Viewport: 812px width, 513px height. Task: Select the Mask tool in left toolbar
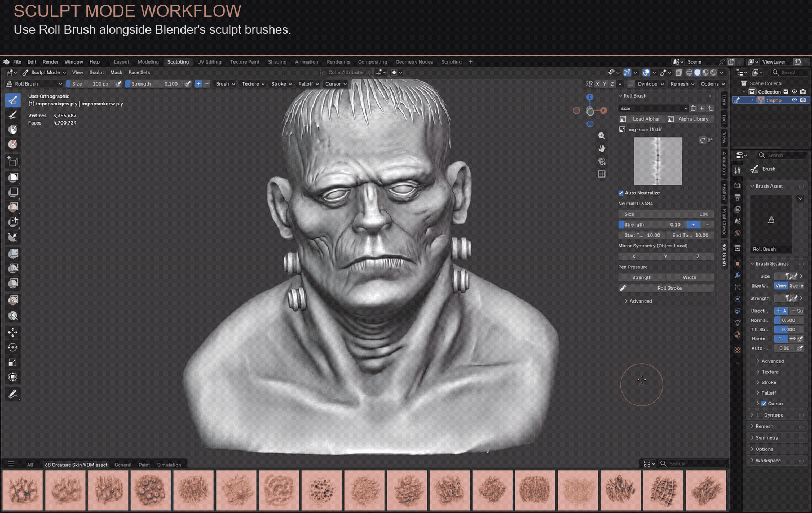click(13, 130)
